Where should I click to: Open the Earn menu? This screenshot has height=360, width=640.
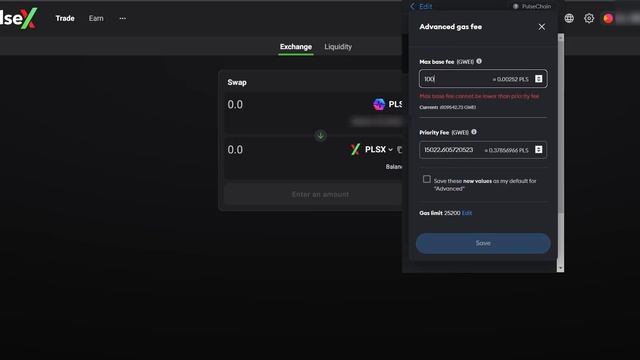[x=96, y=18]
